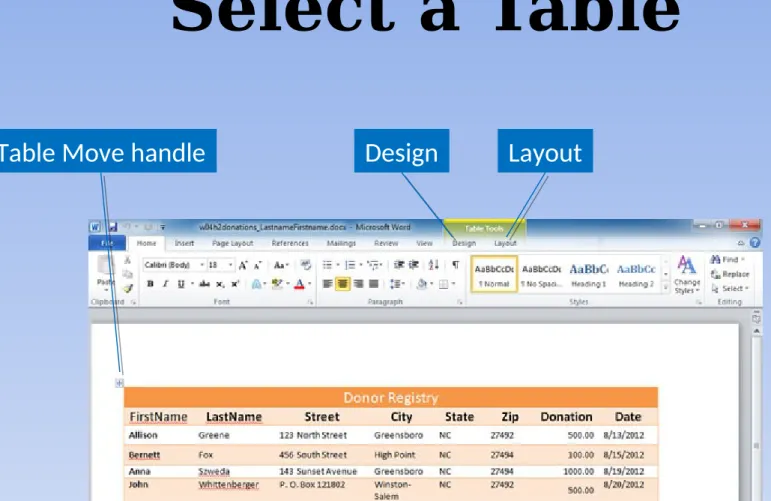
Task: Open the font size 18 dropdown
Action: pyautogui.click(x=230, y=265)
